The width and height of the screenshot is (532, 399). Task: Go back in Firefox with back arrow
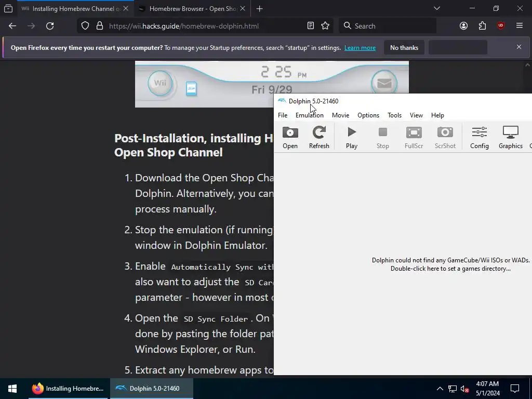coord(12,26)
